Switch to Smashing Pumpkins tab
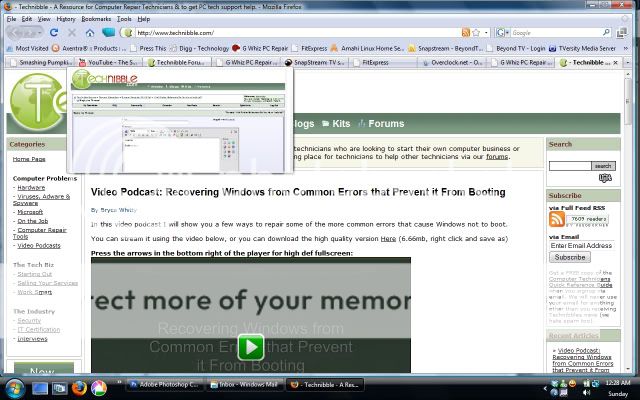 pos(41,62)
